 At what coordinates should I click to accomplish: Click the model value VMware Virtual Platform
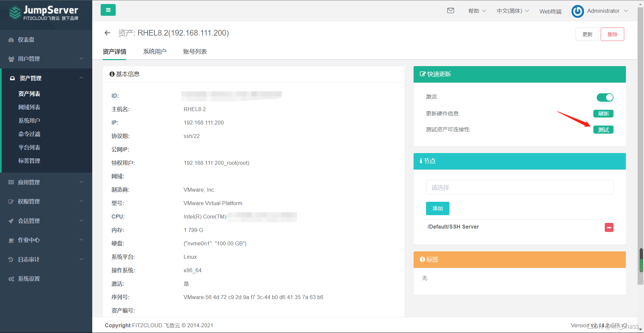[213, 203]
